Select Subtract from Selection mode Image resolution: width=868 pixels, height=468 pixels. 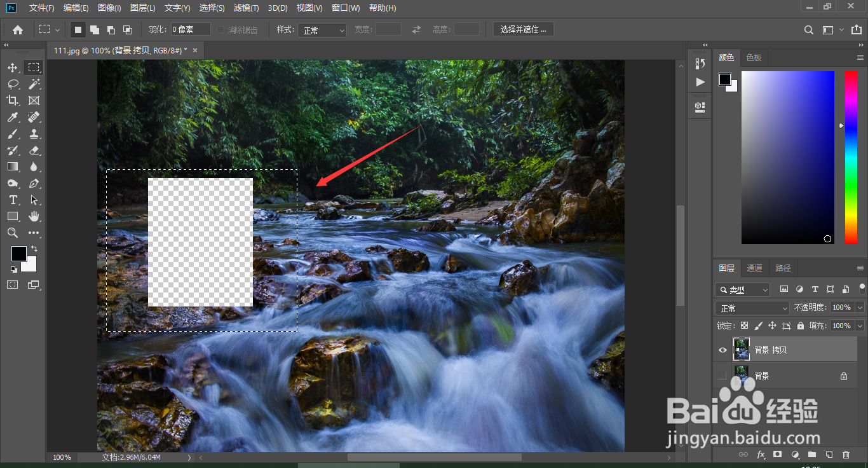coord(111,30)
